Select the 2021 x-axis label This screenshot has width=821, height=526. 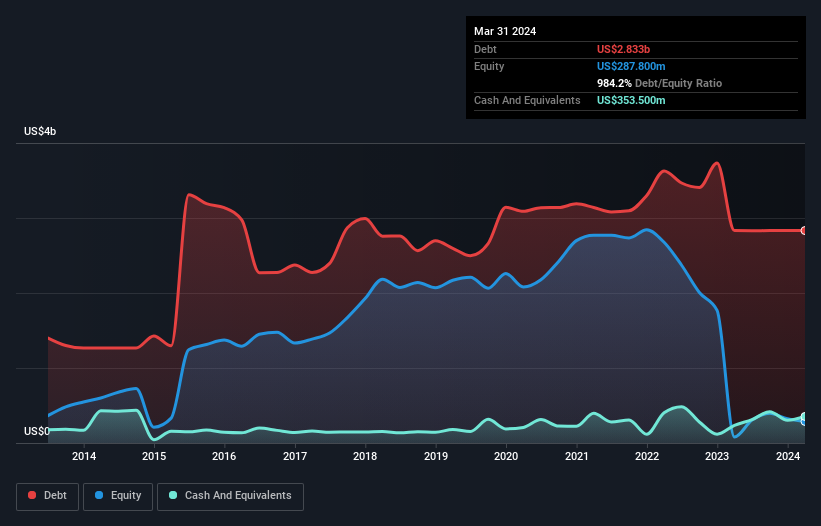click(576, 456)
